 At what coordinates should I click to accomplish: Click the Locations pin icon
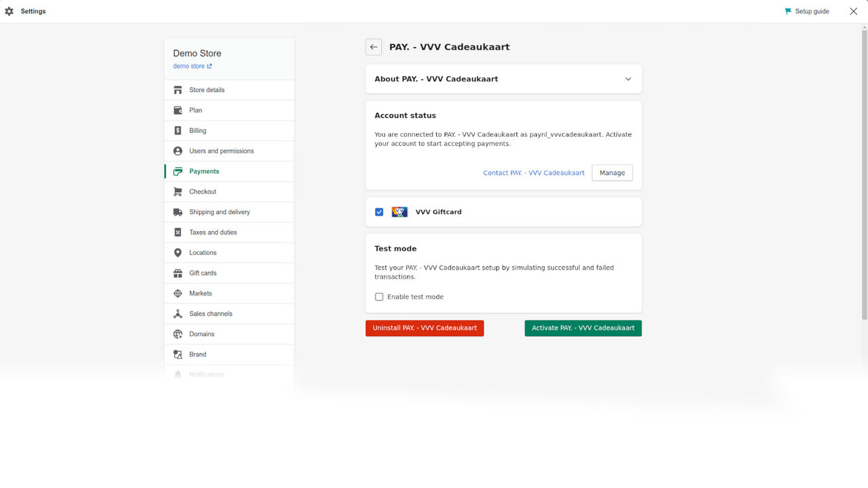(178, 253)
